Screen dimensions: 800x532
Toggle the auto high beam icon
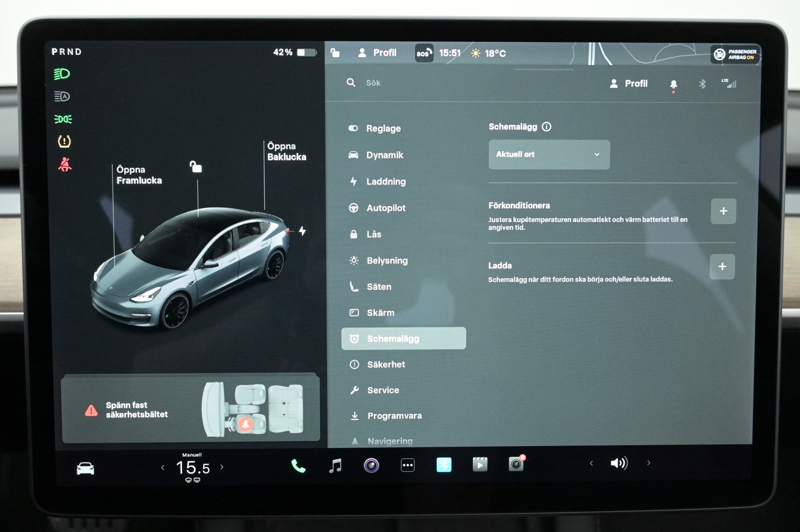[62, 96]
